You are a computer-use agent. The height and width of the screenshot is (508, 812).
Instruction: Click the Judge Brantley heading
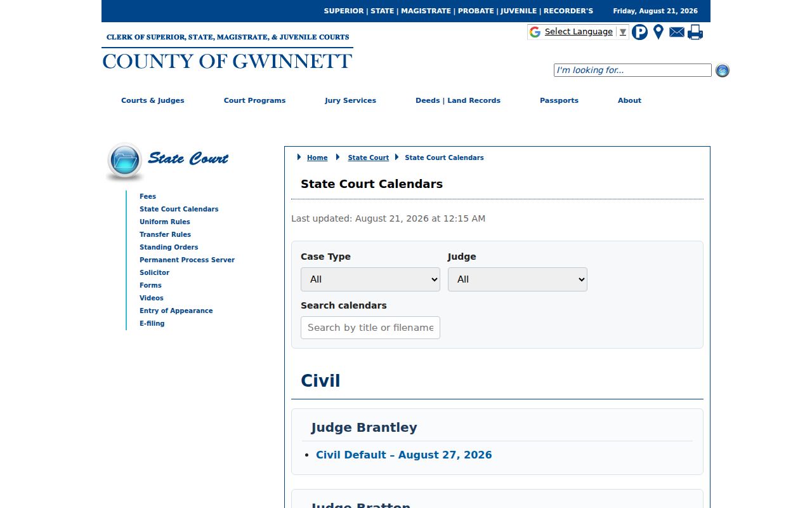click(364, 427)
